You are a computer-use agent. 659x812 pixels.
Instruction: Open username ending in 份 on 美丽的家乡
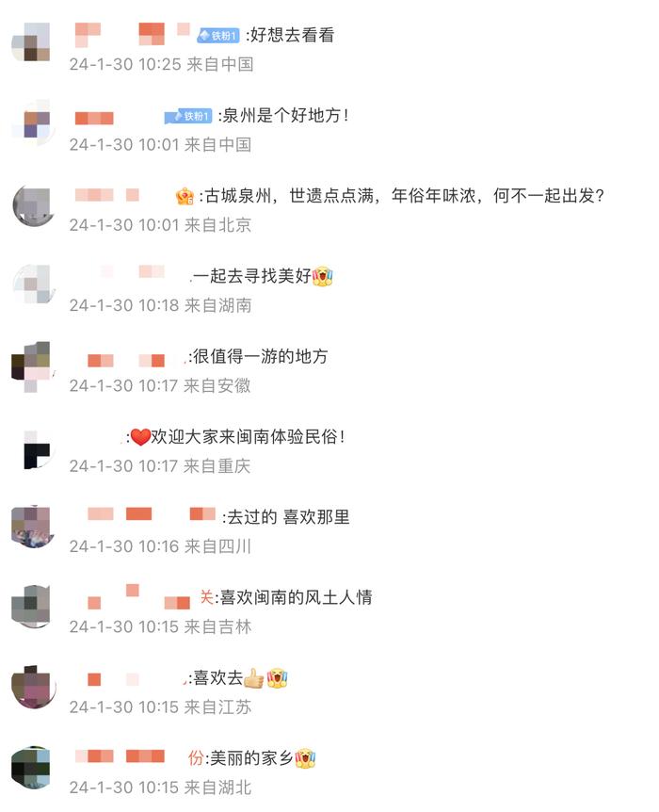138,758
